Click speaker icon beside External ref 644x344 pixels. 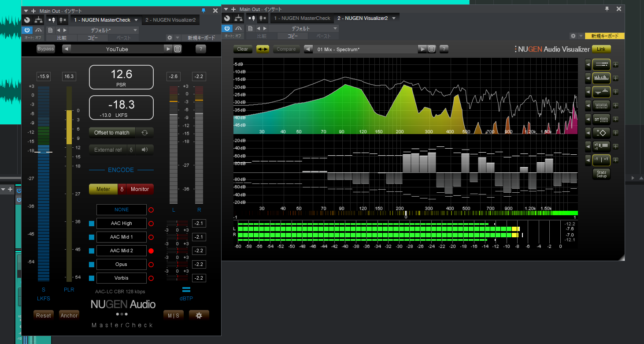(144, 150)
